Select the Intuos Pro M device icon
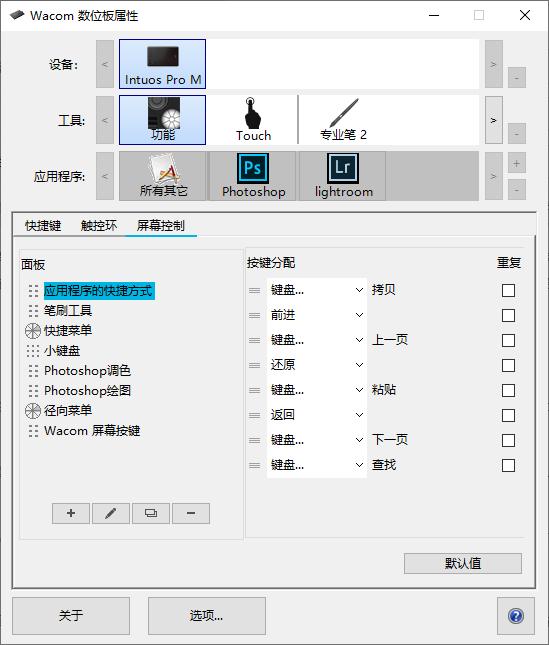 tap(162, 64)
